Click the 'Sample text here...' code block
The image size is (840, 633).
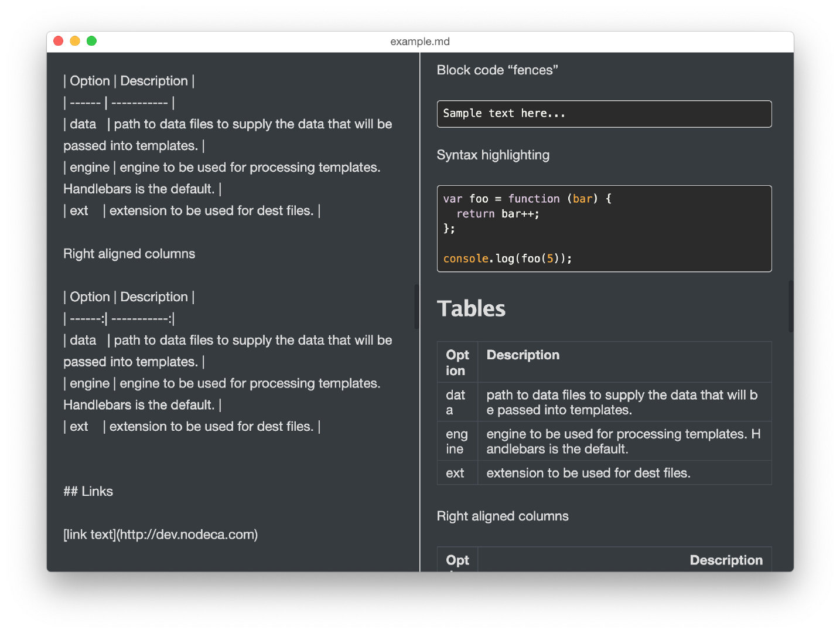coord(604,114)
